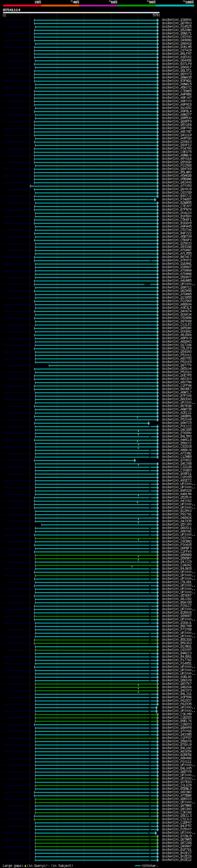Select the UniRef100_P17742 label

177,660
